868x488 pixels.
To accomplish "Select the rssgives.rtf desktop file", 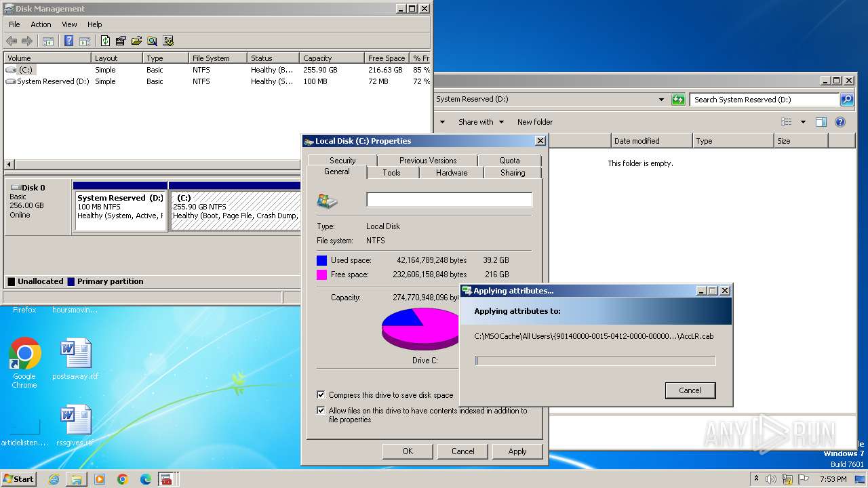I will click(75, 426).
